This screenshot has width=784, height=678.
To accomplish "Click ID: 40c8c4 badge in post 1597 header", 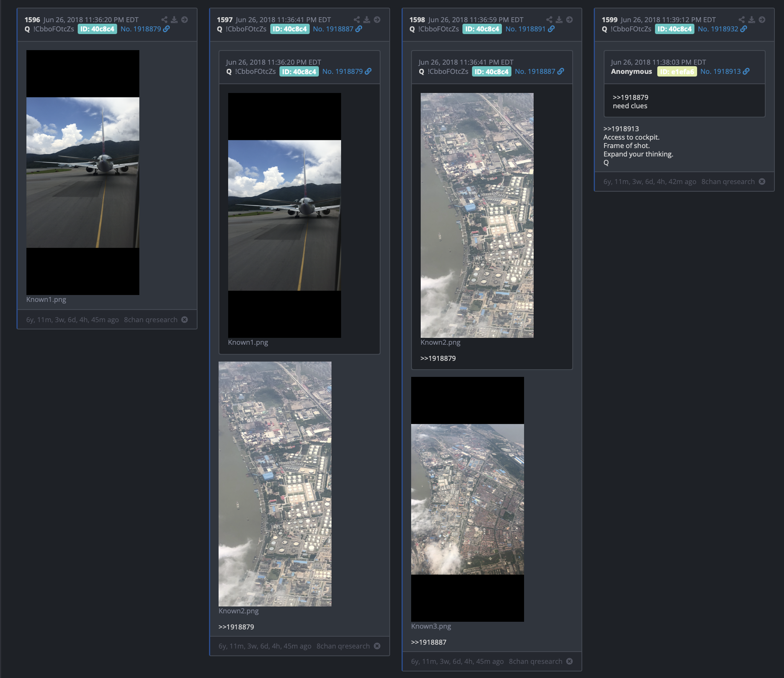I will [290, 29].
